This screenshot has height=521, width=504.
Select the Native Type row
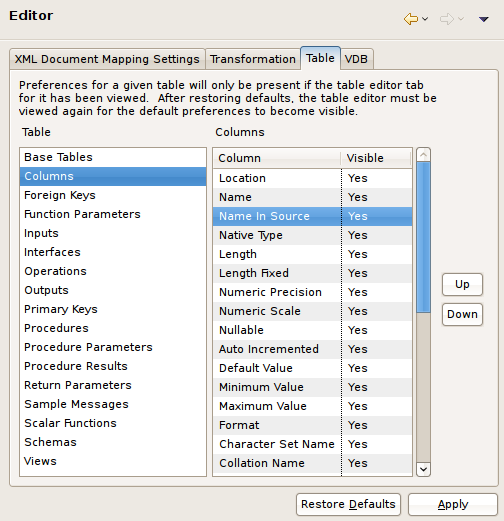(313, 235)
